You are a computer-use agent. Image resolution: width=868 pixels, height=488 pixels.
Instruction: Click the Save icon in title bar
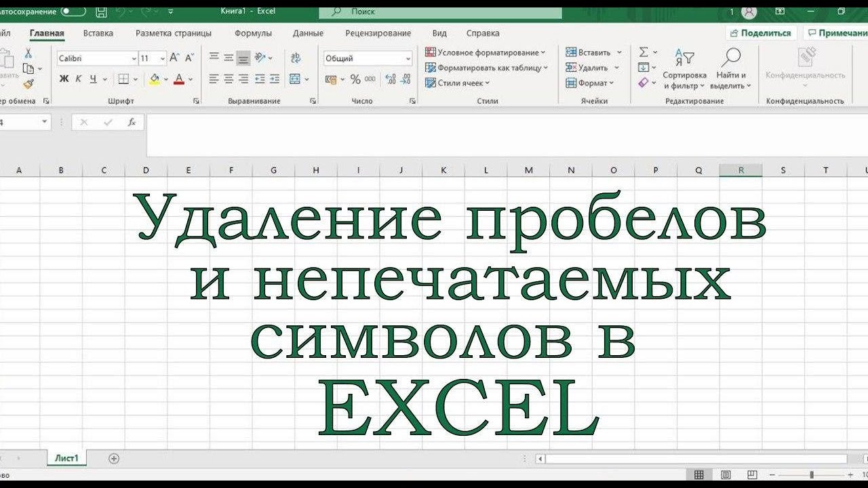click(101, 12)
